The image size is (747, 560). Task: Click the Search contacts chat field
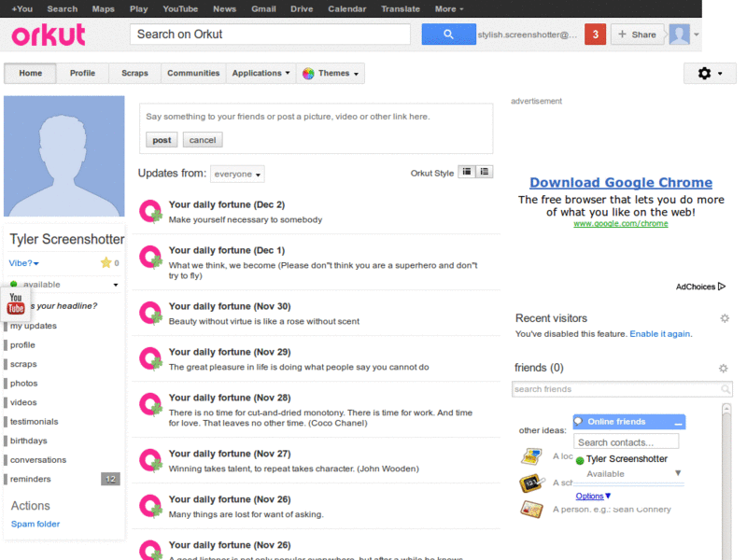[x=626, y=441]
